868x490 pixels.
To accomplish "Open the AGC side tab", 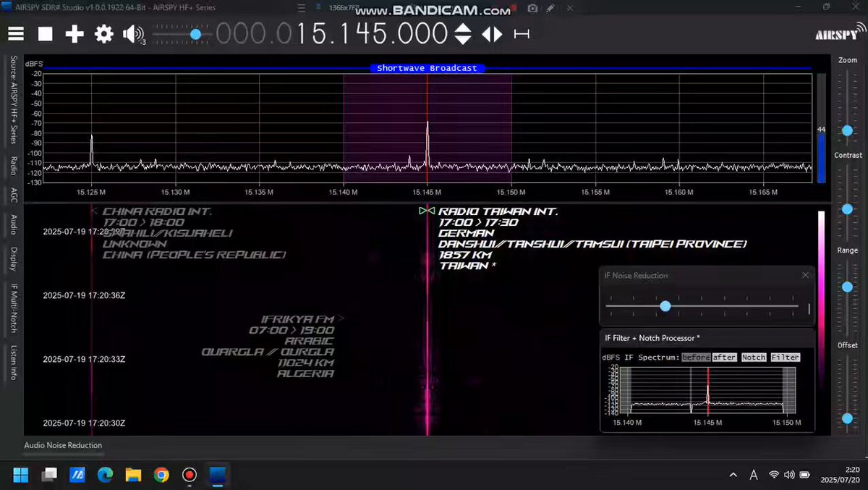I will (13, 195).
